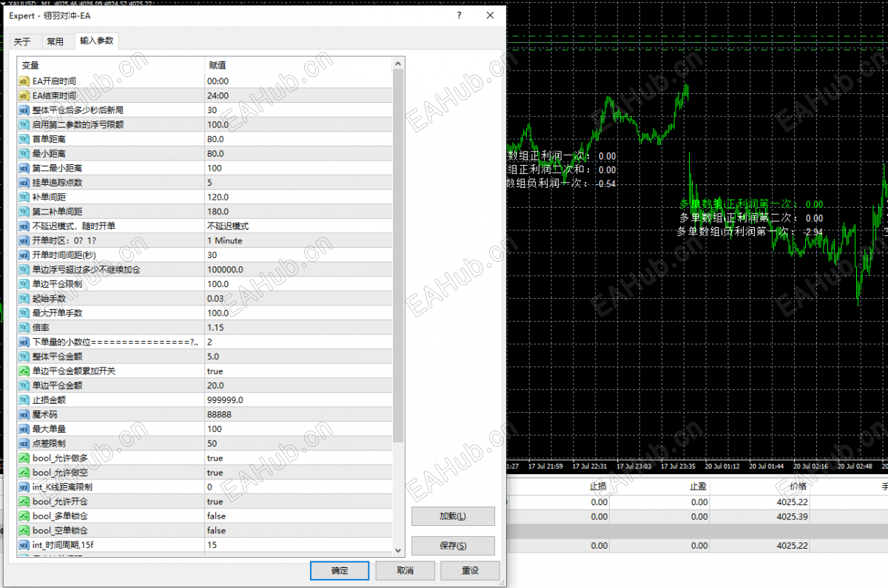Viewport: 888px width, 588px height.
Task: Click the 保存(S) button
Action: 453,546
